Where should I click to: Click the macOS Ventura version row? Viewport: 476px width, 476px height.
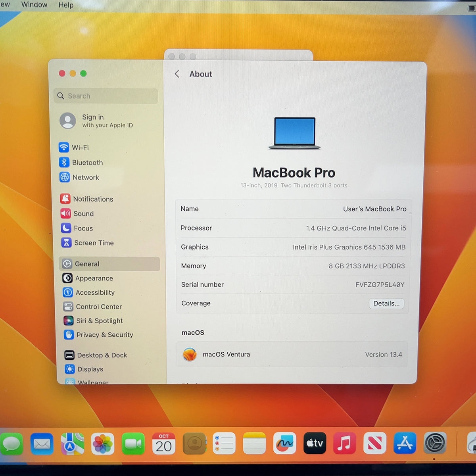292,354
